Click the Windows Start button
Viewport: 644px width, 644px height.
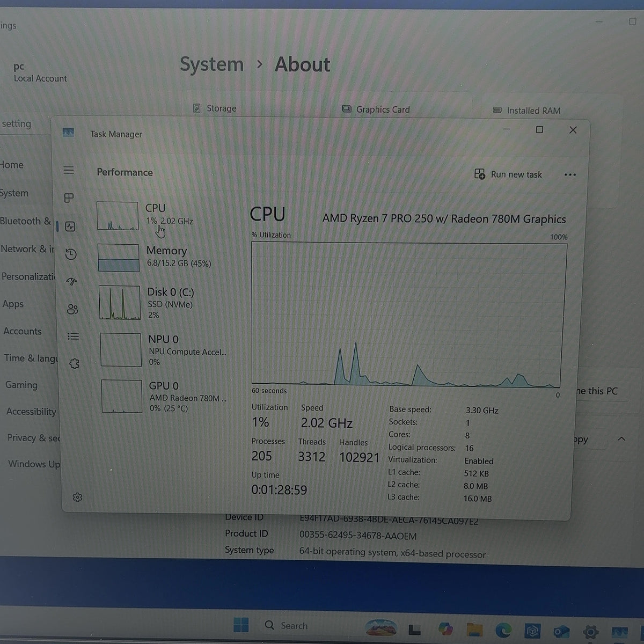pos(241,625)
